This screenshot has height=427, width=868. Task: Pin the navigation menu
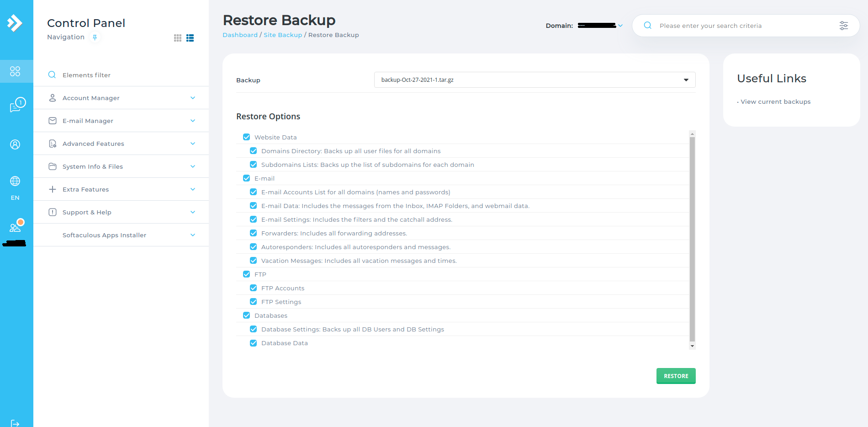tap(95, 37)
